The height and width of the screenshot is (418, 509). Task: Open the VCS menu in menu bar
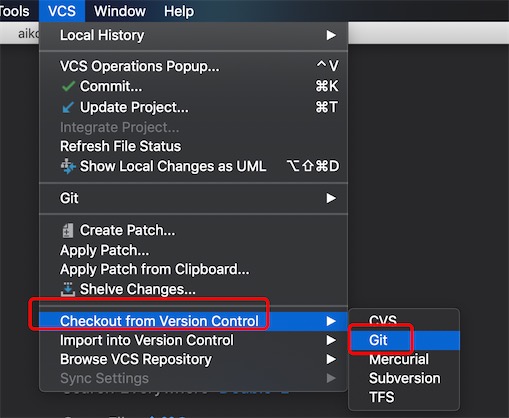(62, 11)
